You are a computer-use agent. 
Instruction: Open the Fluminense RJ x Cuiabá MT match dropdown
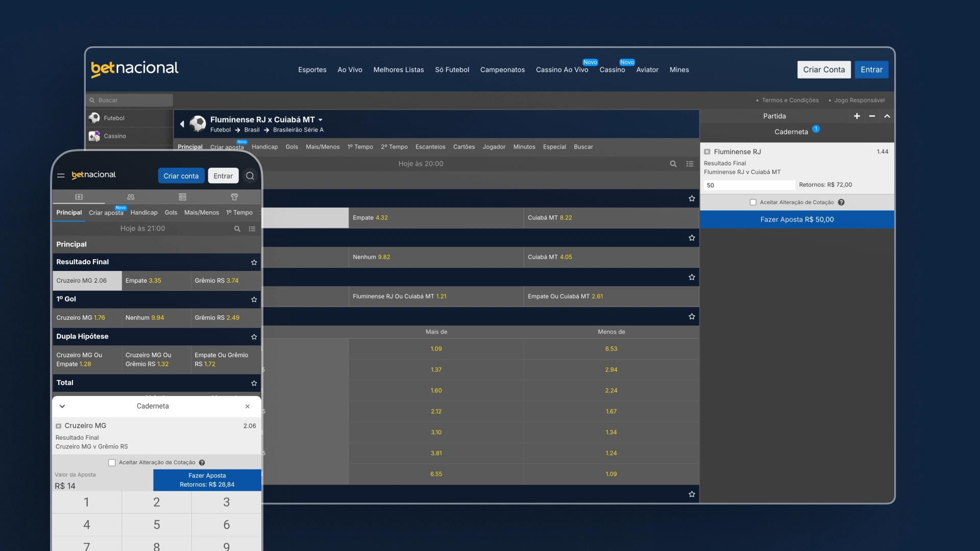click(x=321, y=120)
